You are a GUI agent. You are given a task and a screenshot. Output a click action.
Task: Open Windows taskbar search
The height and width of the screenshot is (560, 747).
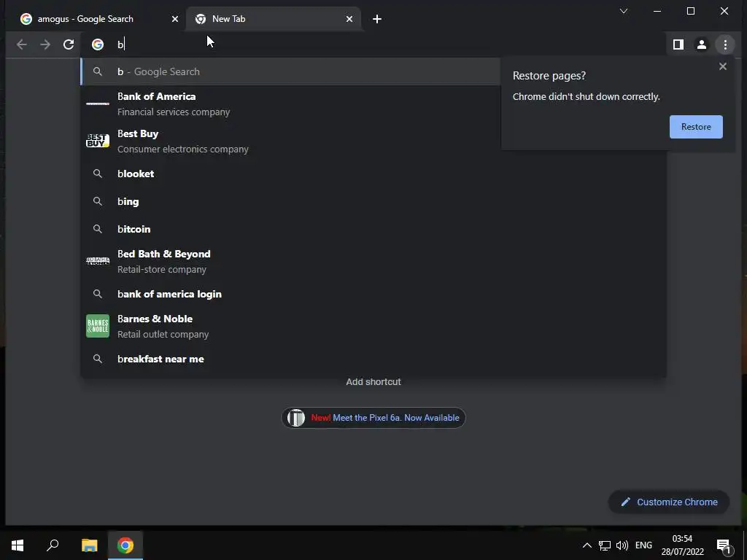point(53,545)
